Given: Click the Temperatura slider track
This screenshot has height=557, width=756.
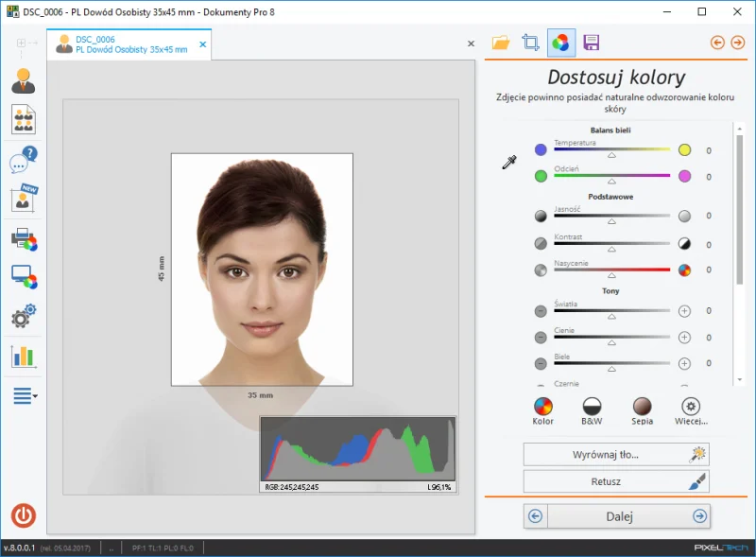Looking at the screenshot, I should (x=611, y=148).
